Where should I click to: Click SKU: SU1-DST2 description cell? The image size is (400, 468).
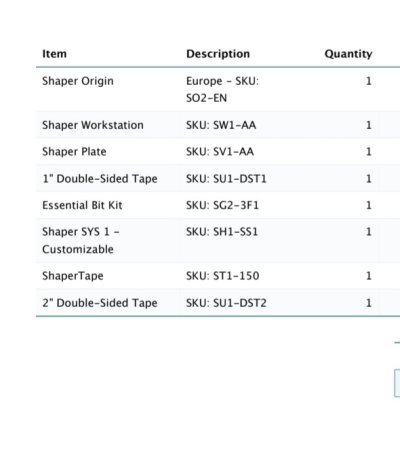[x=226, y=303]
